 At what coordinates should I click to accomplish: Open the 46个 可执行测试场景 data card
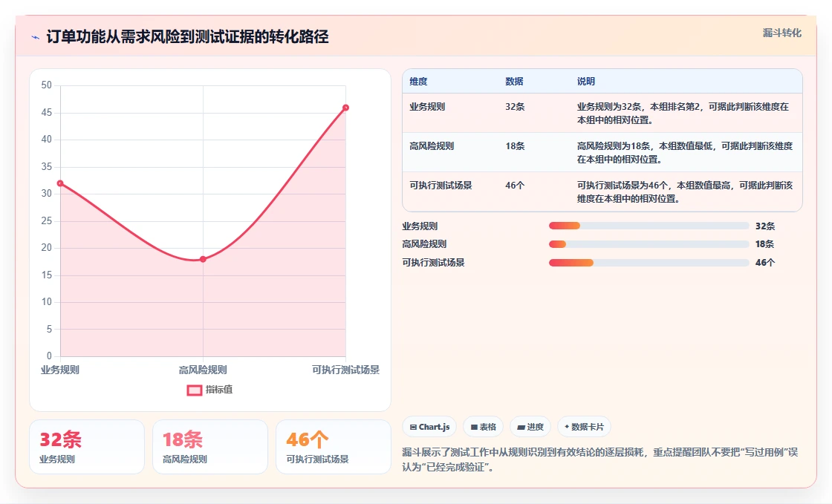coord(334,447)
